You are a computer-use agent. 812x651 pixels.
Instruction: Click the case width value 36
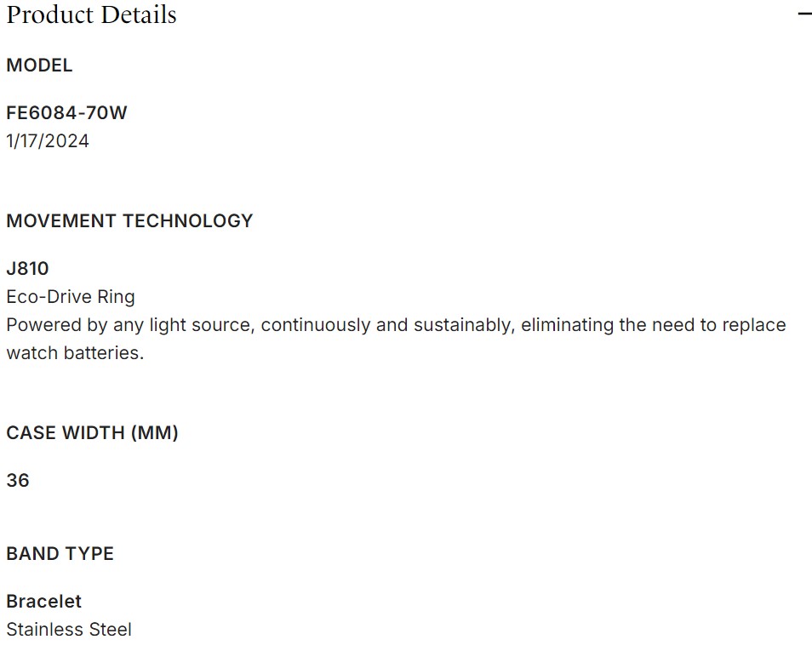tap(18, 481)
